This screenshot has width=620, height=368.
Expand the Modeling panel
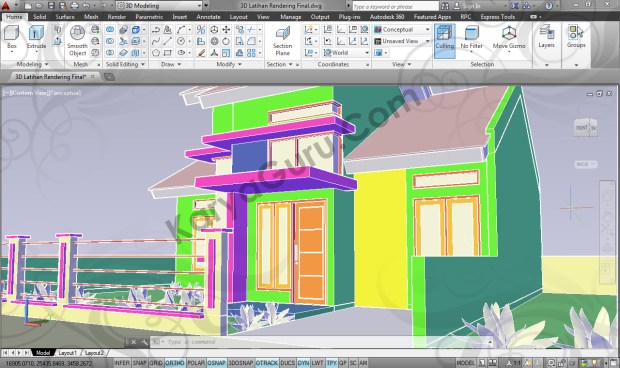click(32, 64)
